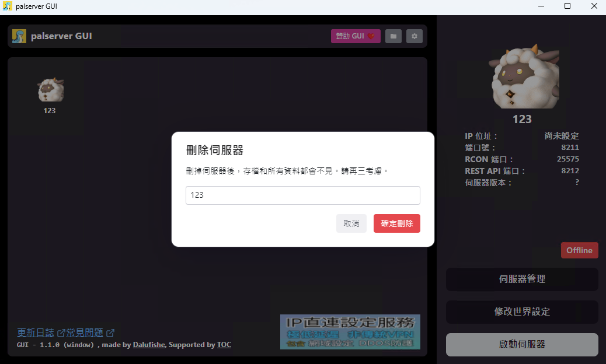Focus the server name input field
This screenshot has width=606, height=364.
tap(303, 195)
